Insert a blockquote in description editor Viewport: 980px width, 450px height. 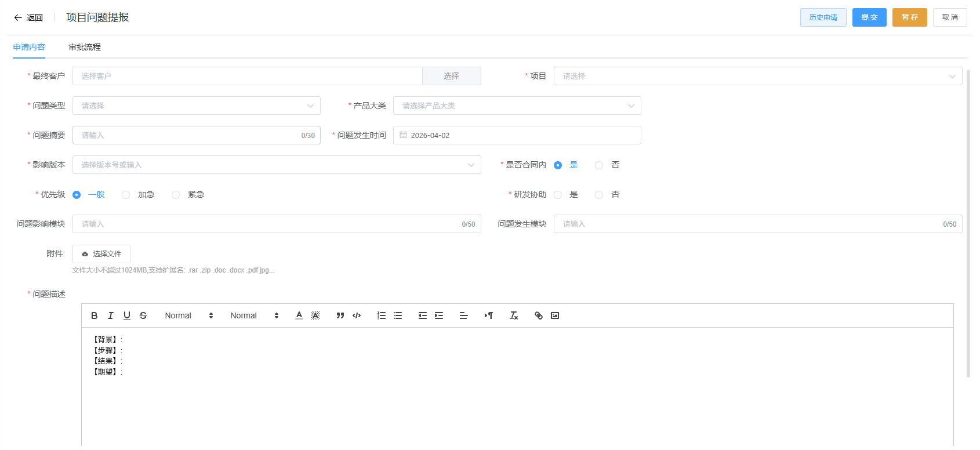[x=340, y=315]
